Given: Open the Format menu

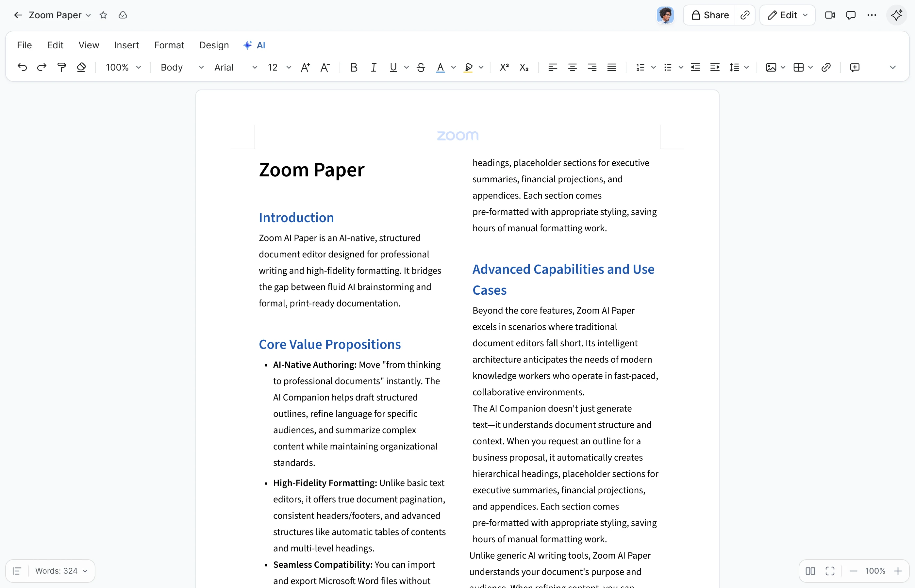Looking at the screenshot, I should click(169, 45).
